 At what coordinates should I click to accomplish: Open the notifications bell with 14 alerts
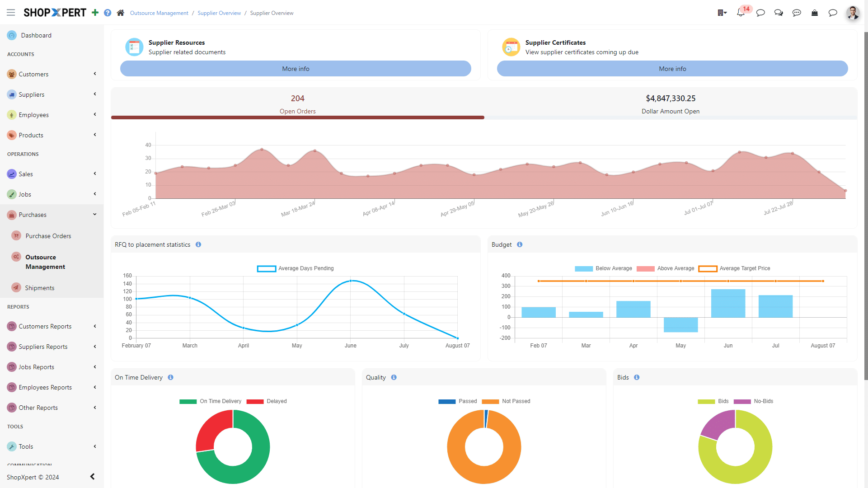741,13
